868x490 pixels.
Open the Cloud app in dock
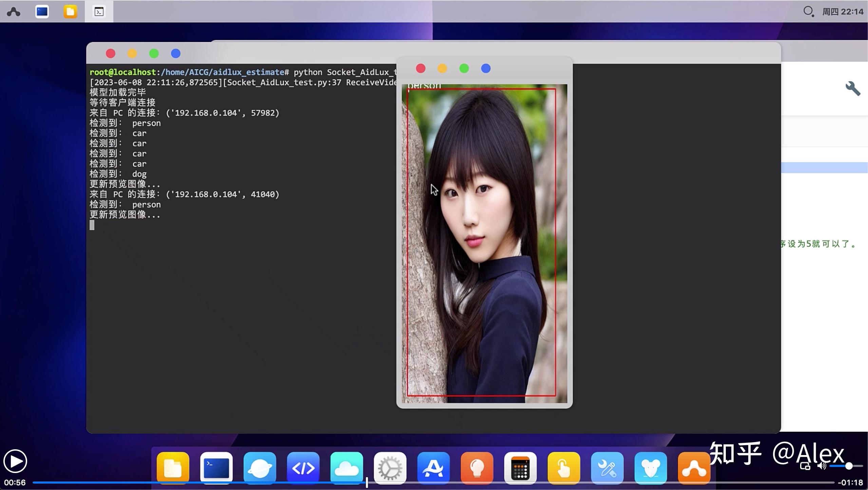click(x=346, y=468)
